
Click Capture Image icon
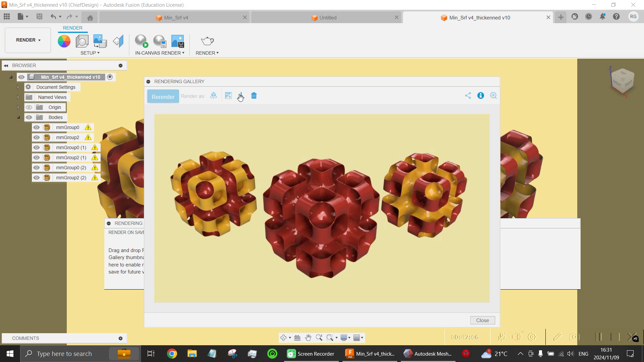pyautogui.click(x=178, y=41)
